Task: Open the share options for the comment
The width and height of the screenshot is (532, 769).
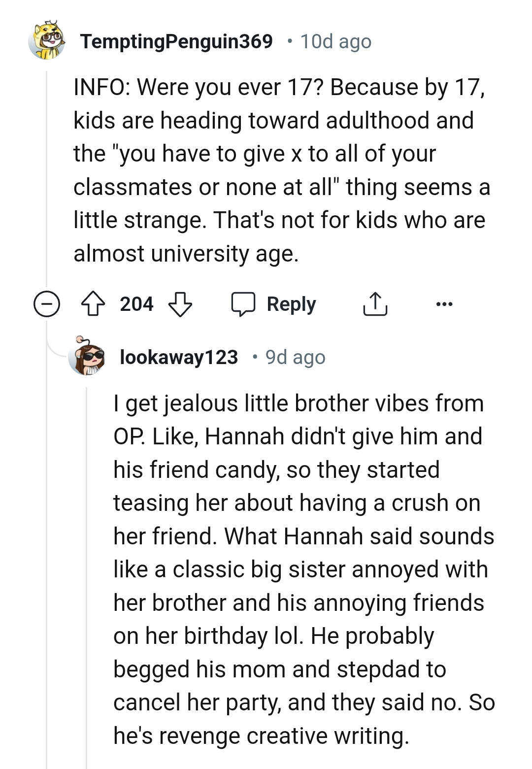Action: pos(375,304)
